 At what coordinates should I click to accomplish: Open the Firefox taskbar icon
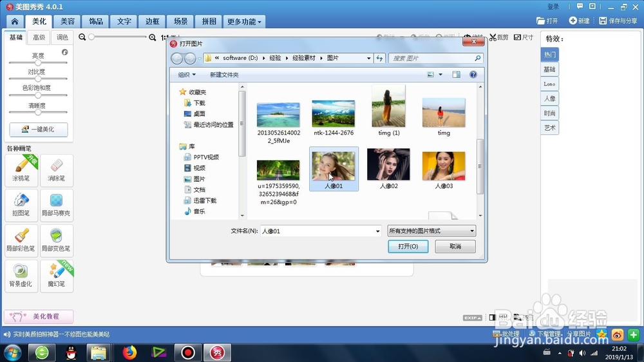click(x=129, y=352)
